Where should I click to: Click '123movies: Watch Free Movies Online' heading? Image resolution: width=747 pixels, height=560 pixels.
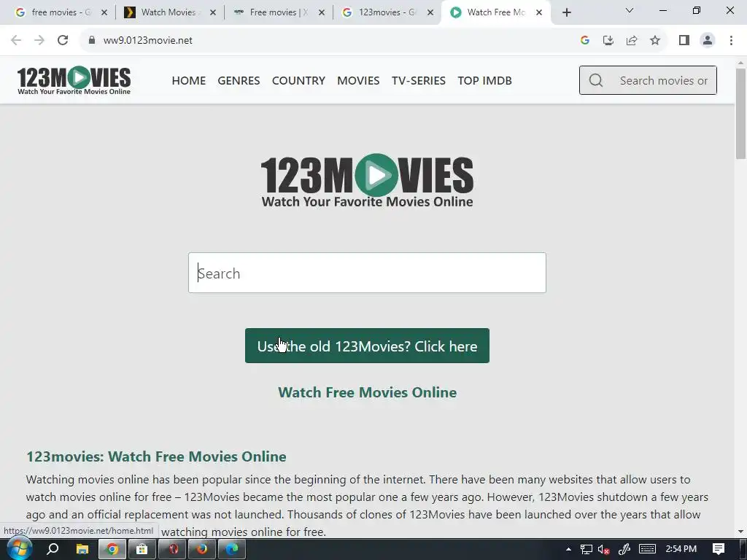click(156, 456)
